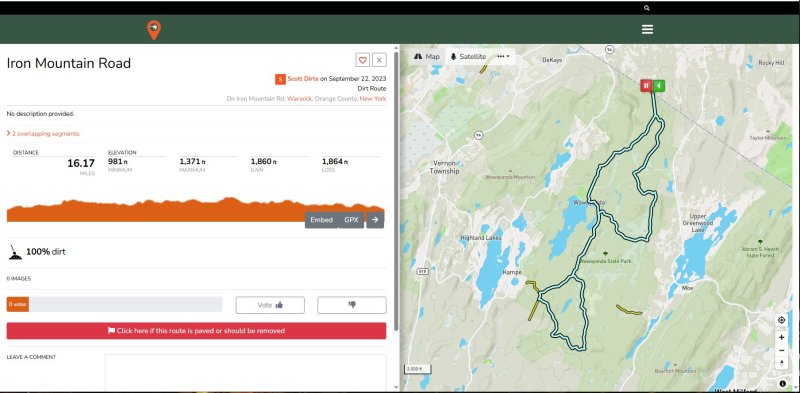Open the hamburger navigation menu

pos(647,29)
